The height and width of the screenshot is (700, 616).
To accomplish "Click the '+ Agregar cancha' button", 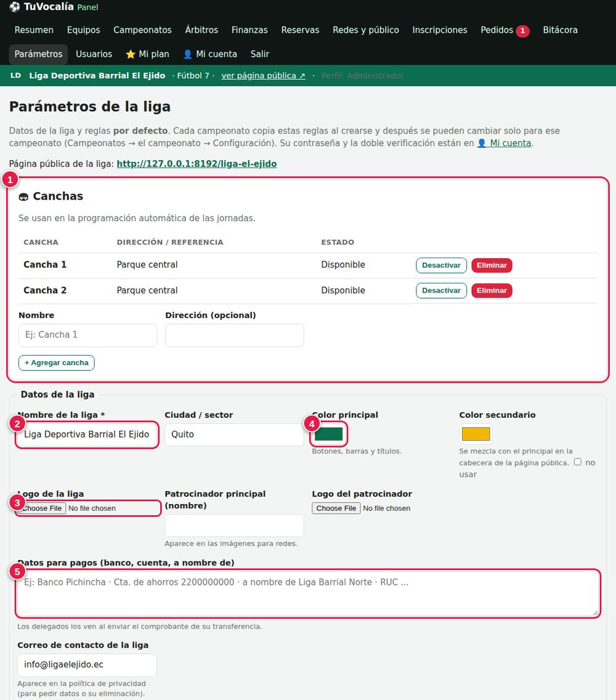I will [57, 363].
